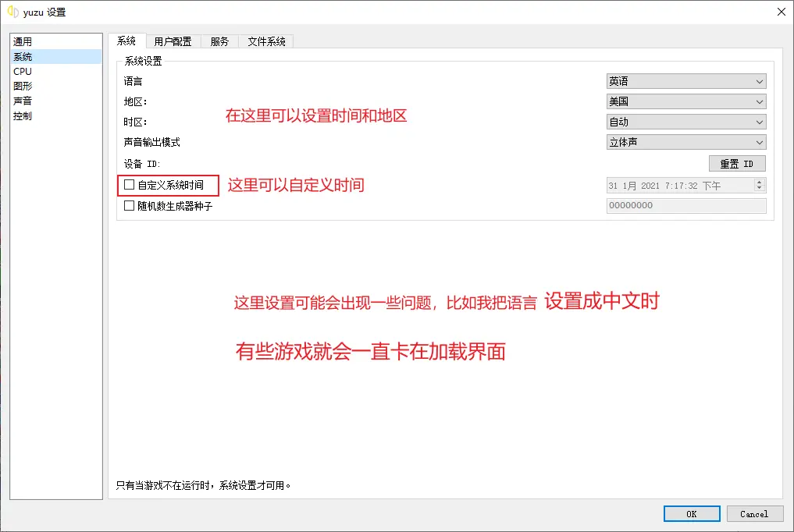Switch to the 服务 tab
The width and height of the screenshot is (794, 532).
pos(219,41)
